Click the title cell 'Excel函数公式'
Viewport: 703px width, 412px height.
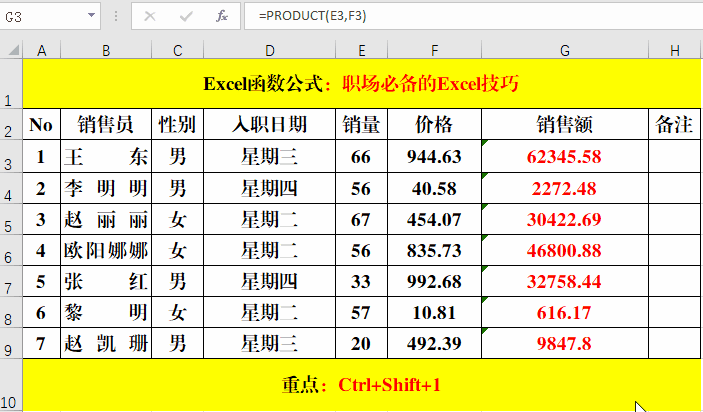point(361,83)
